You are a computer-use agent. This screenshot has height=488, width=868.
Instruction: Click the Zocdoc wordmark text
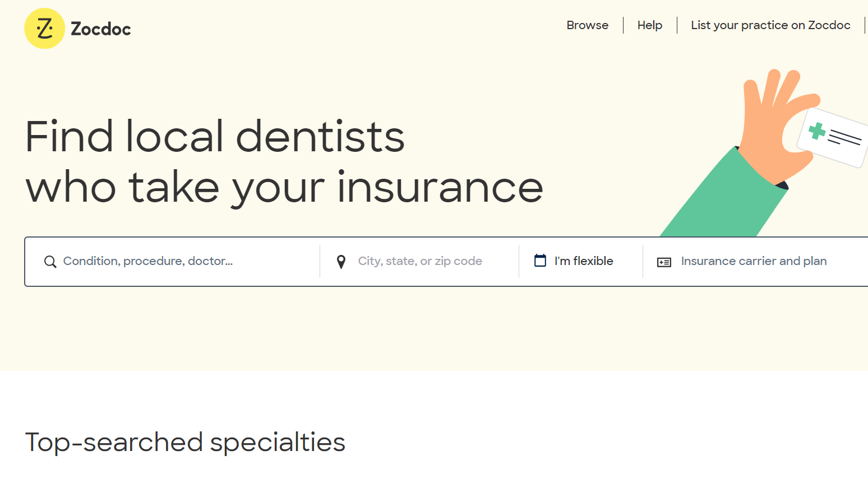point(101,29)
